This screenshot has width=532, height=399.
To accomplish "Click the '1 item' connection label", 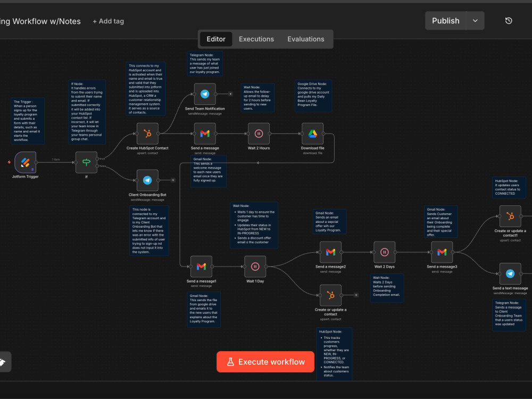I will [x=56, y=160].
